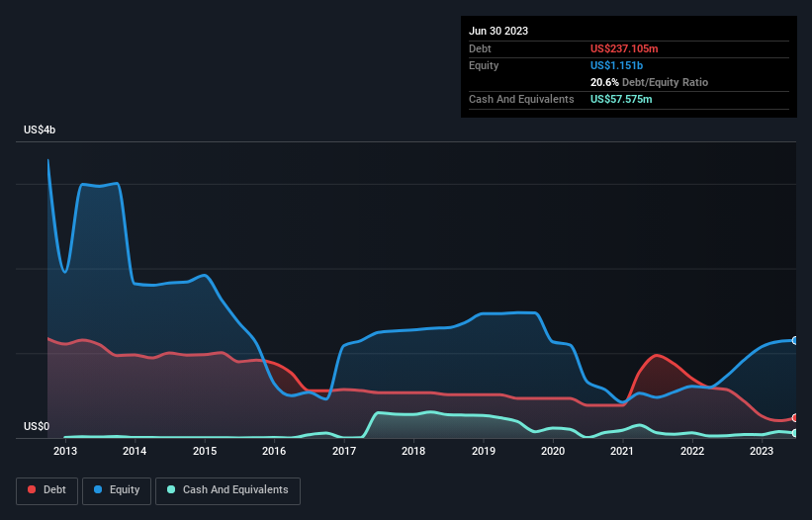Click the 2018 x-axis label

tap(413, 451)
